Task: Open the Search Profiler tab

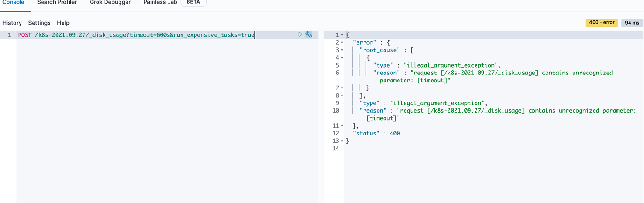Action: tap(57, 2)
